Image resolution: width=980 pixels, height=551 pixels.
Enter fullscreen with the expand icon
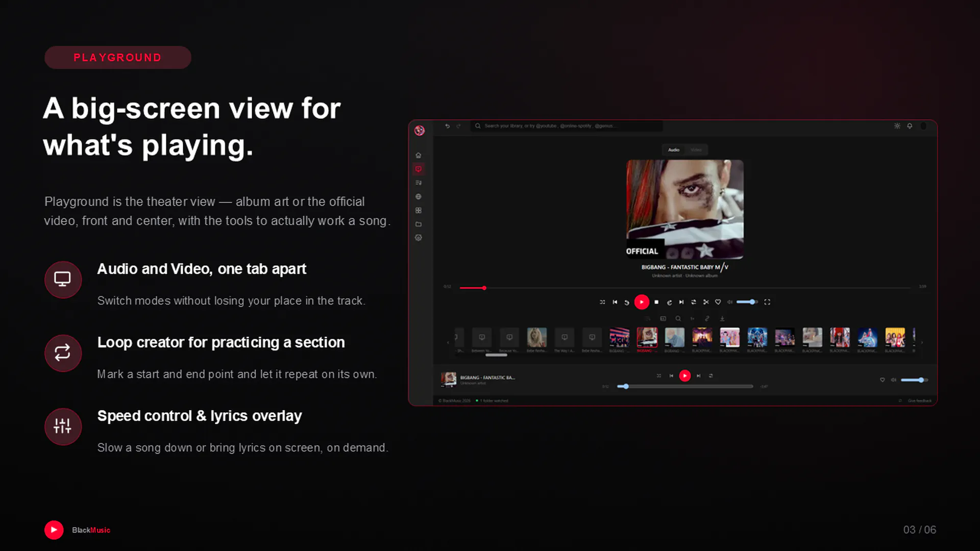[767, 302]
